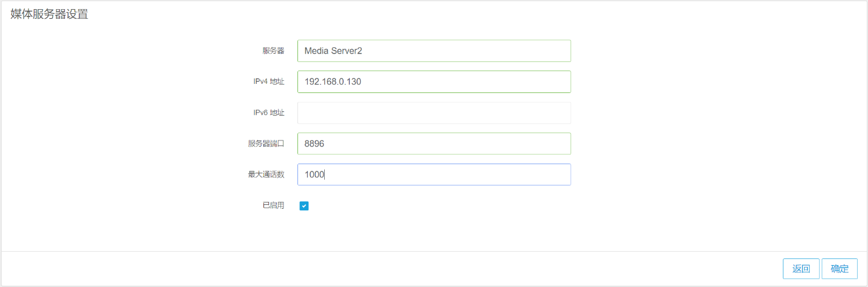This screenshot has width=868, height=287.
Task: Select the empty IPv6 地址 input field
Action: [x=434, y=112]
